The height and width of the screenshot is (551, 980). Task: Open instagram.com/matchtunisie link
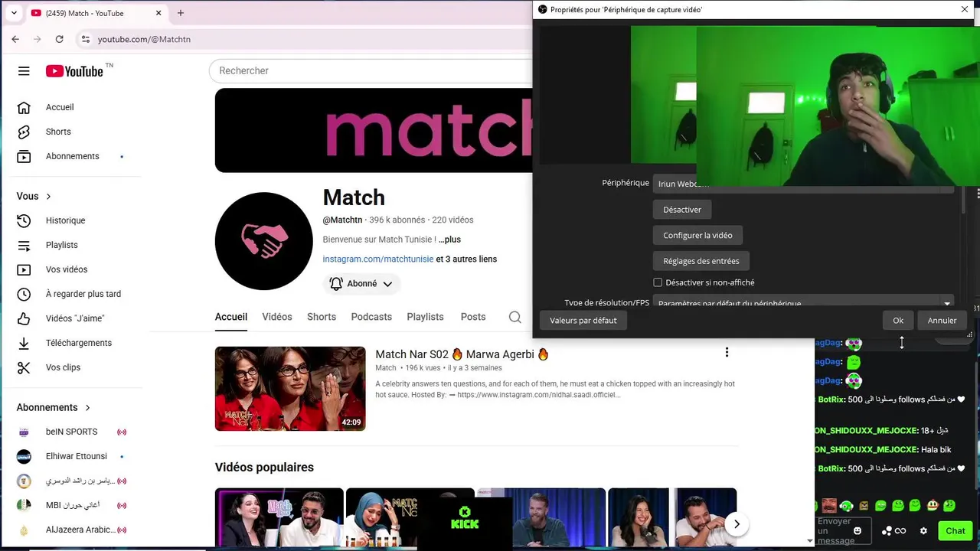378,259
